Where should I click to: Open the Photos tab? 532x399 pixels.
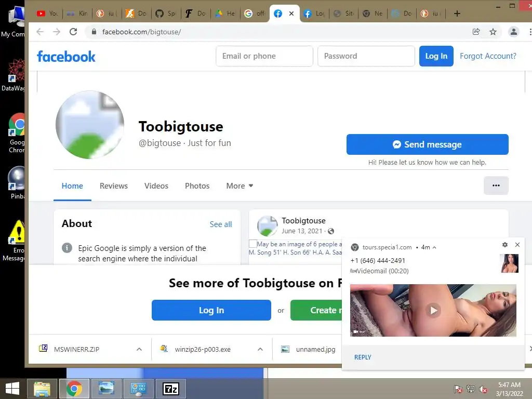(197, 186)
